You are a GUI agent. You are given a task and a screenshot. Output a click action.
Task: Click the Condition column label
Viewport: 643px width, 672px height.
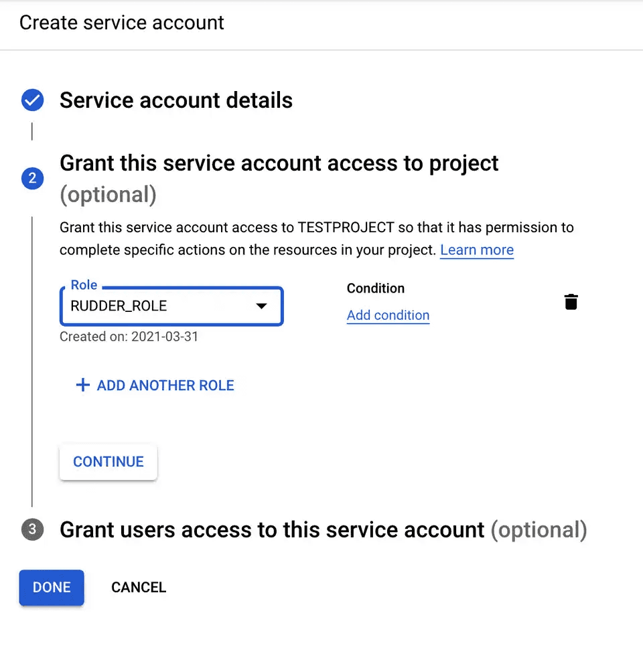pyautogui.click(x=376, y=288)
